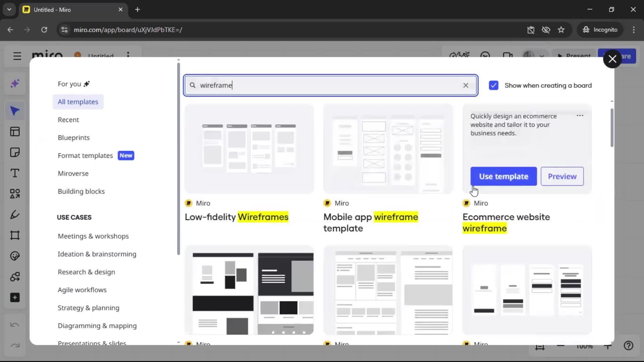Viewport: 644px width, 362px height.
Task: Close the templates dialog
Action: 612,59
